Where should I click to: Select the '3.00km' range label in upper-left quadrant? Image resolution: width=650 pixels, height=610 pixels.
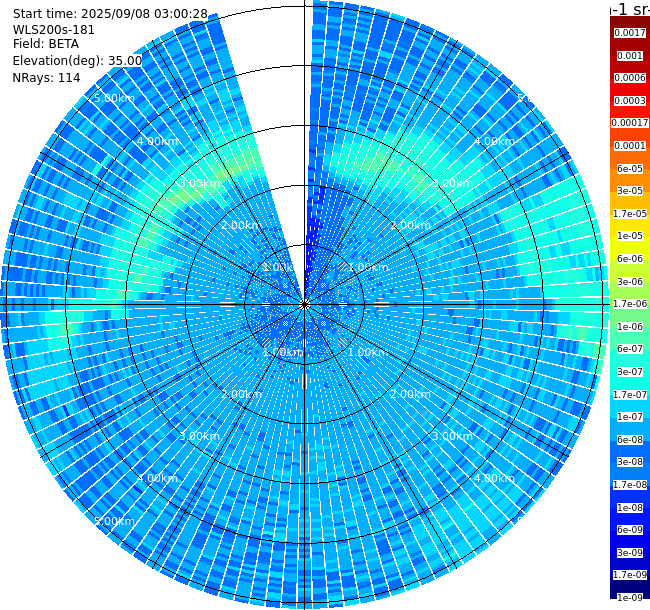199,183
